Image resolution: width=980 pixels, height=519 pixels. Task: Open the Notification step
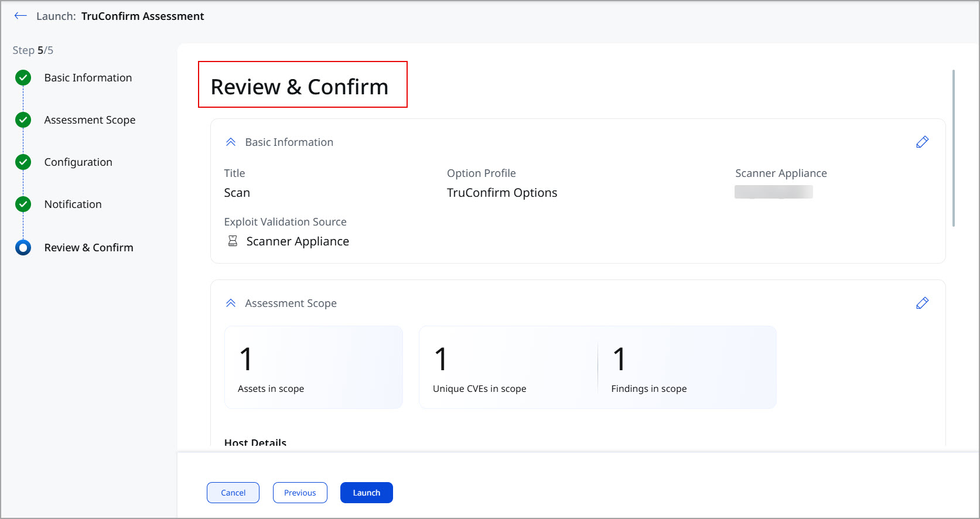click(73, 204)
